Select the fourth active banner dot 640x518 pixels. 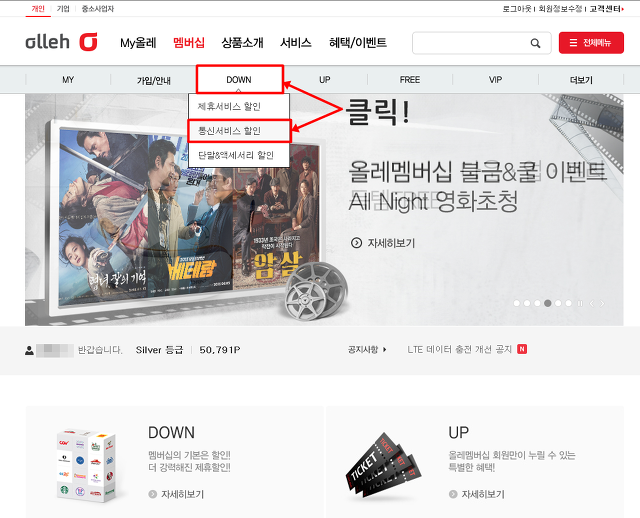pyautogui.click(x=548, y=303)
